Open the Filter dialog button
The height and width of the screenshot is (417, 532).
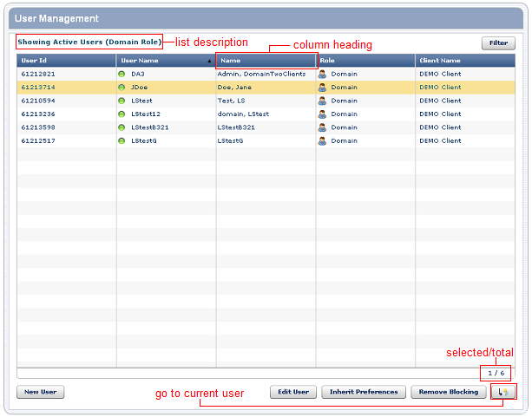point(497,42)
